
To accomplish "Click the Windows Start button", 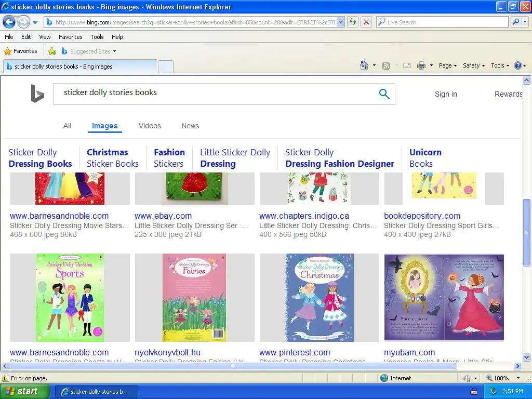I will (x=24, y=392).
